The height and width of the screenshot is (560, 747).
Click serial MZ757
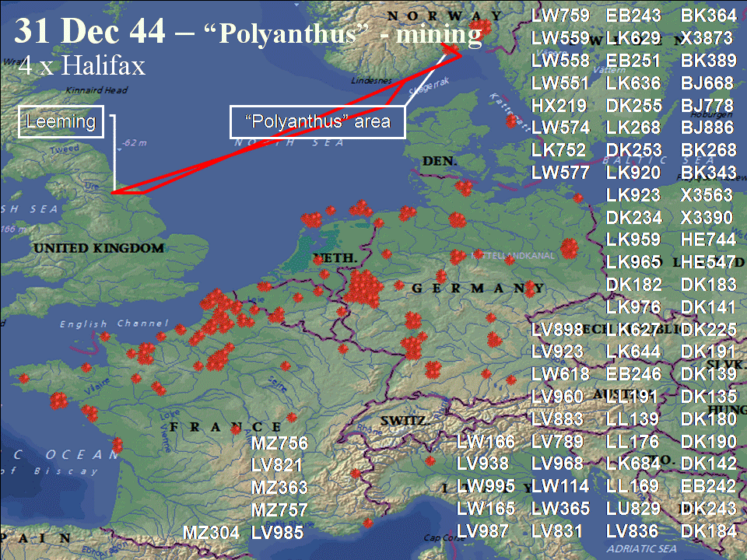click(x=279, y=510)
